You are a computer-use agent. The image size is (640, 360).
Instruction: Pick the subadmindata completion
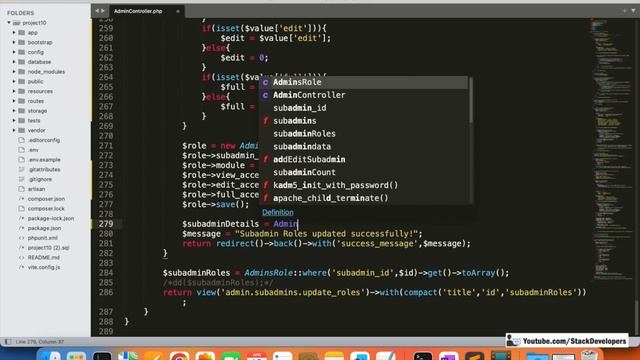[x=364, y=147]
